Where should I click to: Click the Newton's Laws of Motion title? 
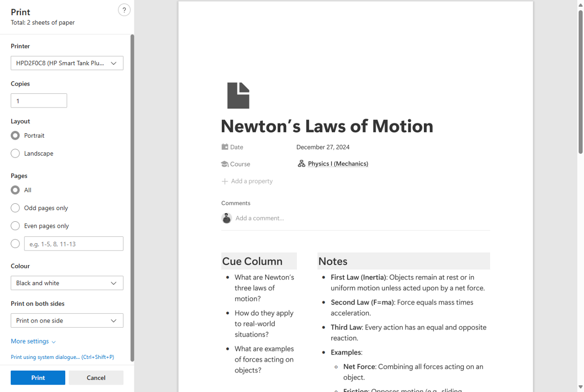pyautogui.click(x=327, y=126)
